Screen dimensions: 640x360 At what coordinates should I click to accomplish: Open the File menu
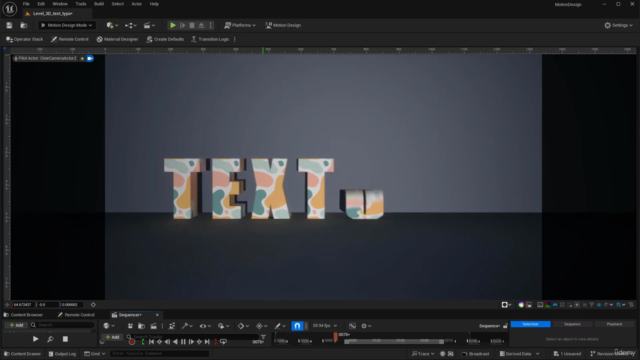coord(26,4)
